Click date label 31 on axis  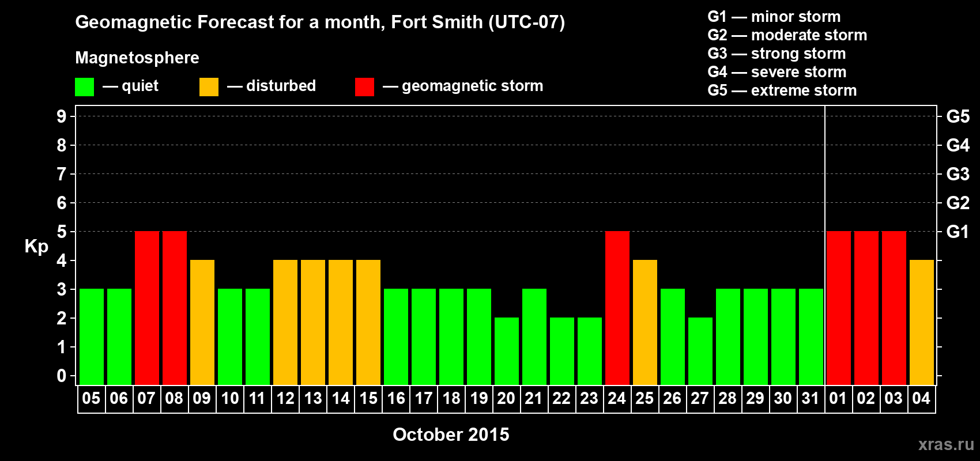coord(811,399)
